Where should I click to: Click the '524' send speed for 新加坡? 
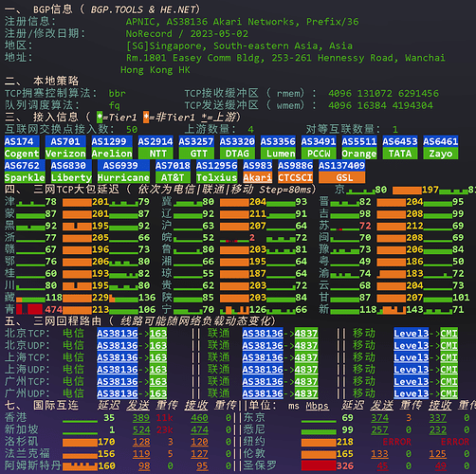click(x=141, y=429)
